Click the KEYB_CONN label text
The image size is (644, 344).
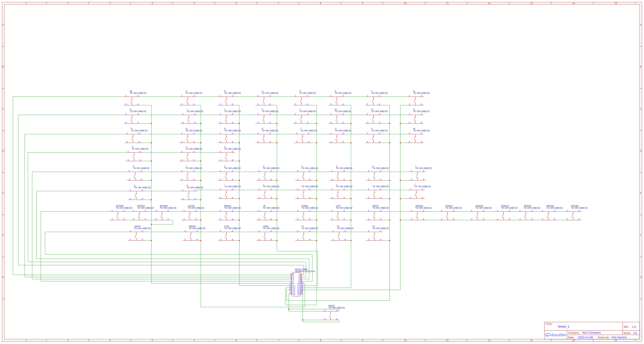pyautogui.click(x=301, y=269)
